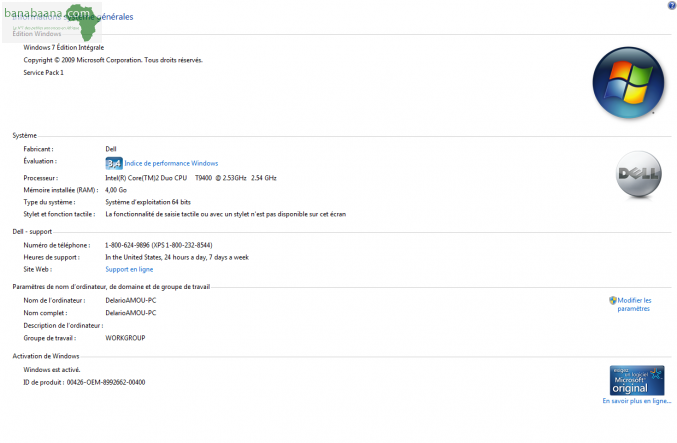The image size is (677, 443).
Task: Click the Microsoft original software badge
Action: tap(637, 380)
